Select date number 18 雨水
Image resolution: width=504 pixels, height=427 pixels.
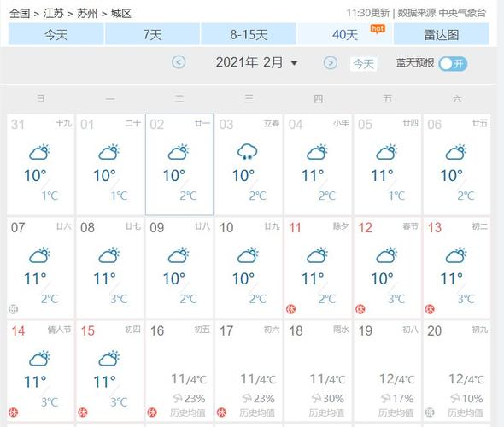click(x=296, y=331)
